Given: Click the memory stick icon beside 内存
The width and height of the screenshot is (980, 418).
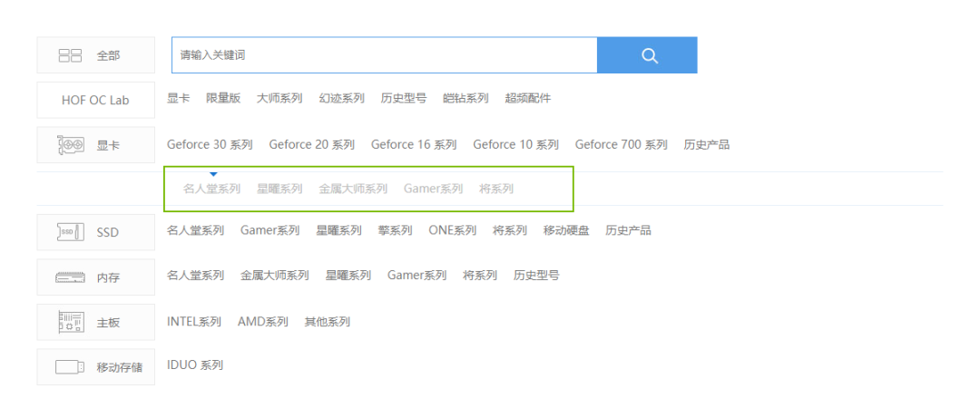Looking at the screenshot, I should click(x=70, y=277).
